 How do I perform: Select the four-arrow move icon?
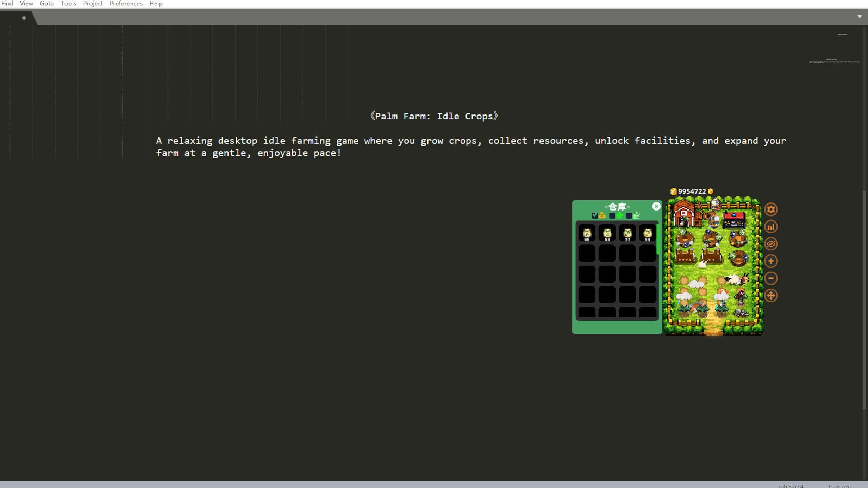(771, 296)
